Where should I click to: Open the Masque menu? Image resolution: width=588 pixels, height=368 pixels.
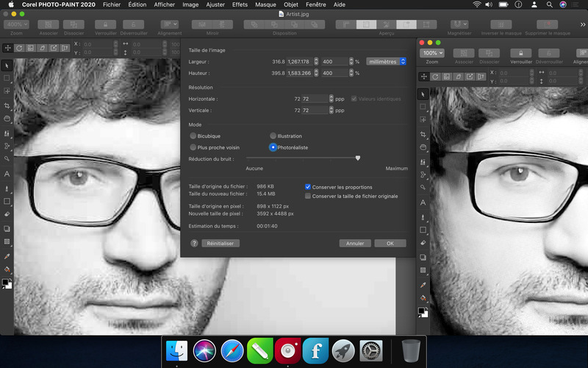click(x=265, y=4)
